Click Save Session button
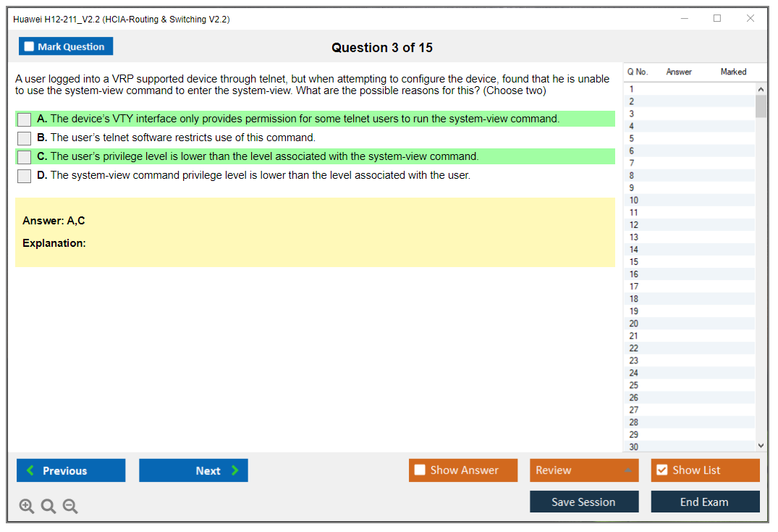Viewport: 778px width, 532px height. click(584, 502)
